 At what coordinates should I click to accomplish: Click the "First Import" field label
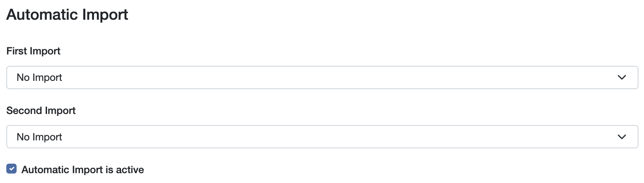pyautogui.click(x=34, y=51)
